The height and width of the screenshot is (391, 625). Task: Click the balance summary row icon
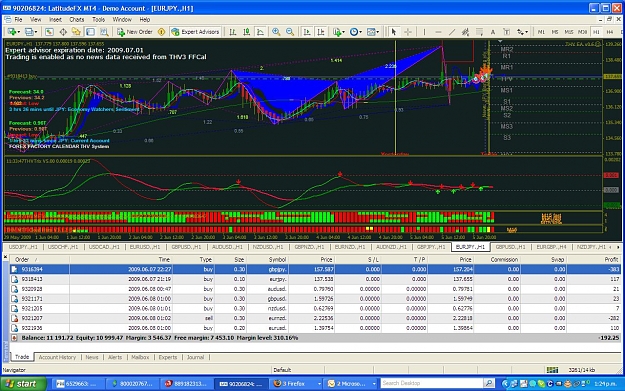point(14,338)
